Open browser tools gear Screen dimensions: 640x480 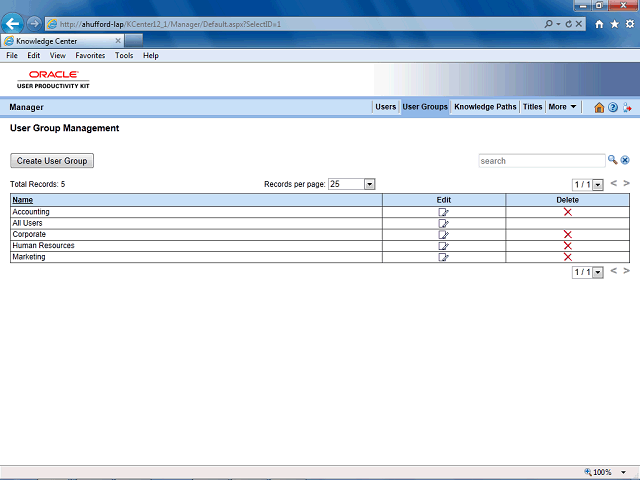(630, 24)
